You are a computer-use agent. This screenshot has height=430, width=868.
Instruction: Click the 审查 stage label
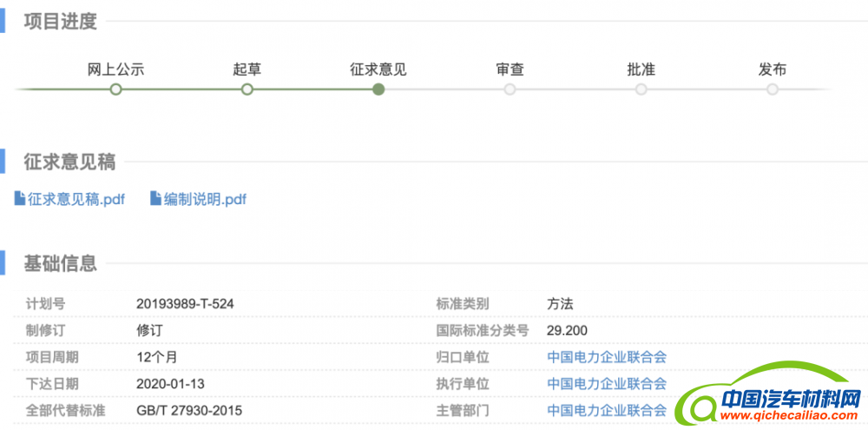tap(510, 69)
